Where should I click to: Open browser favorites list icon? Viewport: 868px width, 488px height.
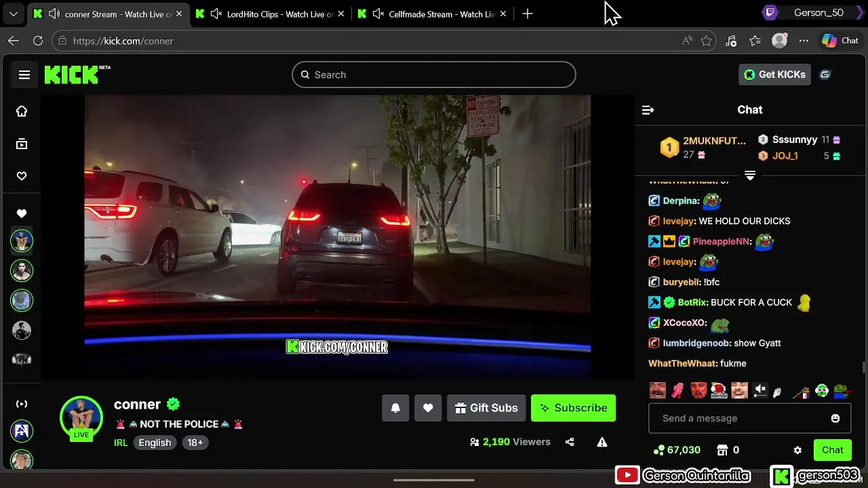tap(755, 41)
